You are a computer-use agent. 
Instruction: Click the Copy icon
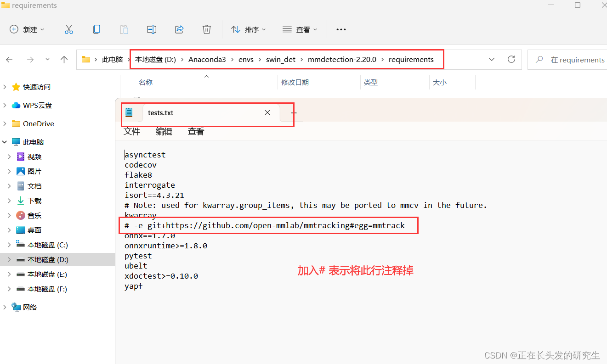(x=96, y=29)
